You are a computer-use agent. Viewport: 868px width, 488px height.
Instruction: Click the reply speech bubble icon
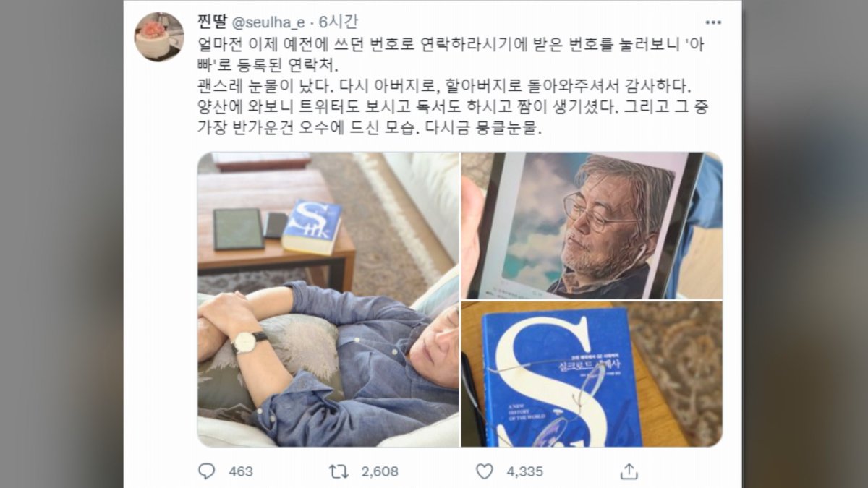207,471
